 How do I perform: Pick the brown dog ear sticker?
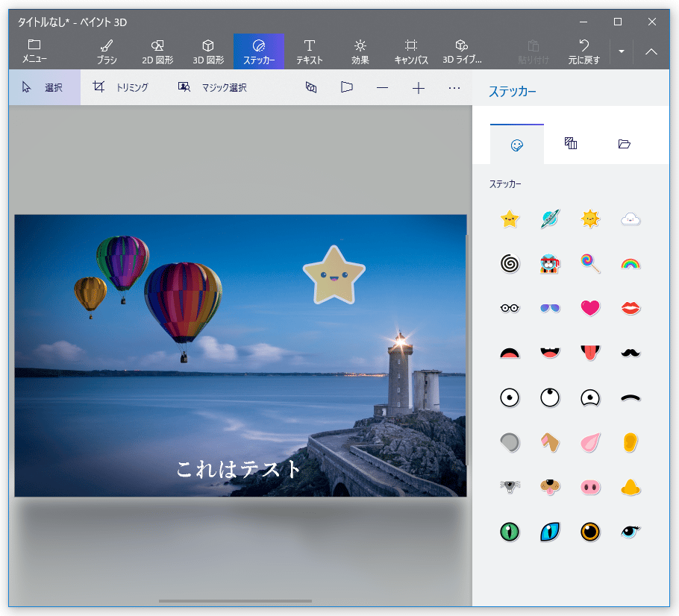pyautogui.click(x=550, y=442)
